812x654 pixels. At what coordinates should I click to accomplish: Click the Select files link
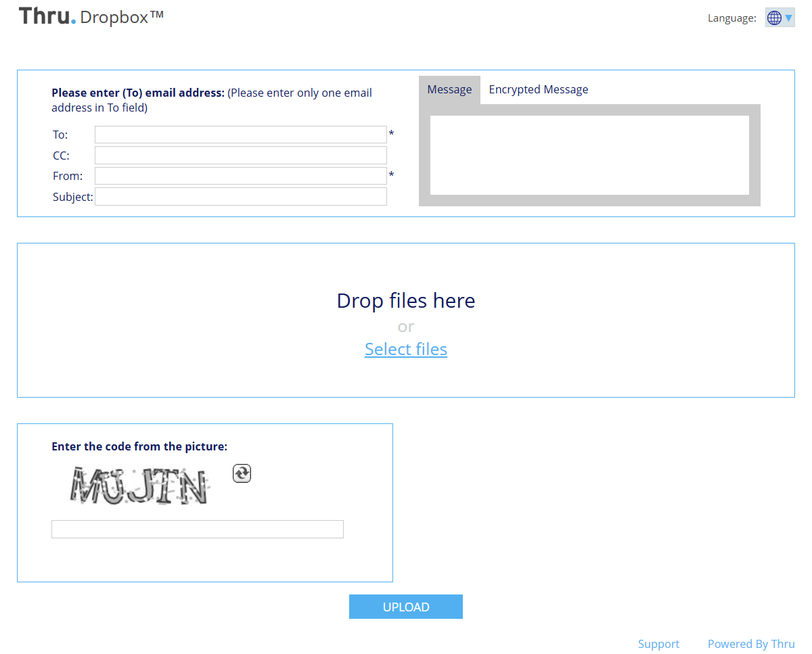pos(405,349)
